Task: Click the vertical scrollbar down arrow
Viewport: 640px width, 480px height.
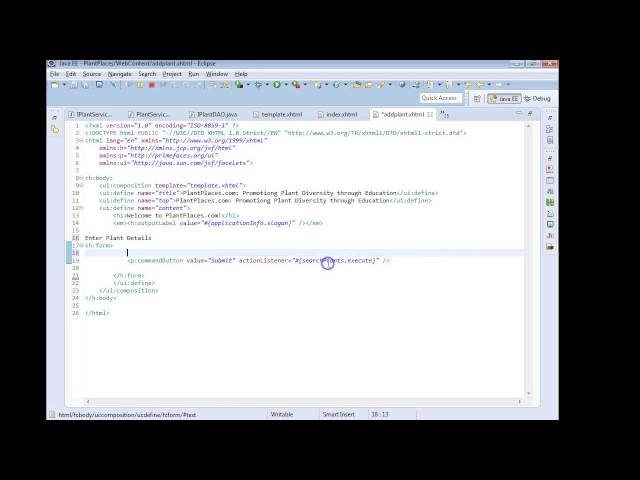Action: (x=529, y=393)
